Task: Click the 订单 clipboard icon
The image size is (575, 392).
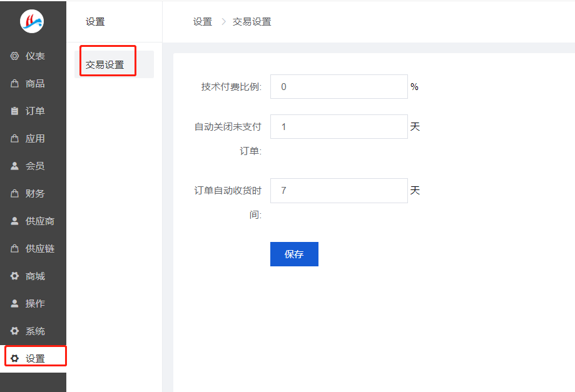Action: tap(14, 111)
